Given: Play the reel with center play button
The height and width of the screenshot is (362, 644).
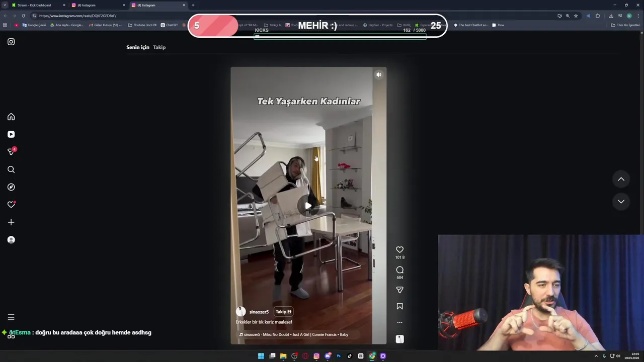Looking at the screenshot, I should pyautogui.click(x=308, y=206).
